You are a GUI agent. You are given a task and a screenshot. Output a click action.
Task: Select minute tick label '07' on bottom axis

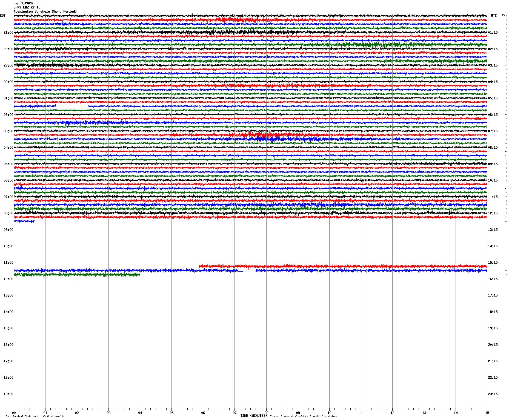[x=235, y=413]
